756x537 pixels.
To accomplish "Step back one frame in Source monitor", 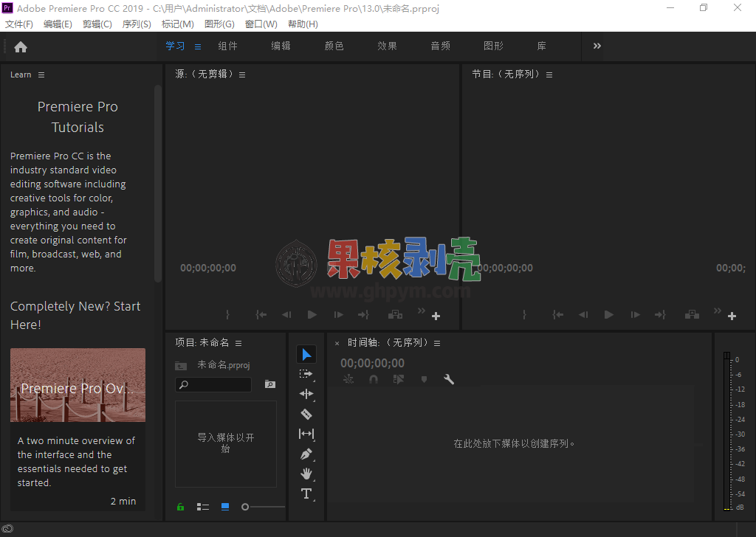I will click(286, 314).
